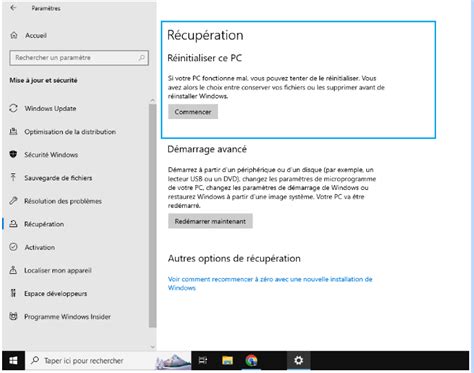Click the Résolution des problèmes wrench icon
474x373 pixels.
[x=13, y=201]
